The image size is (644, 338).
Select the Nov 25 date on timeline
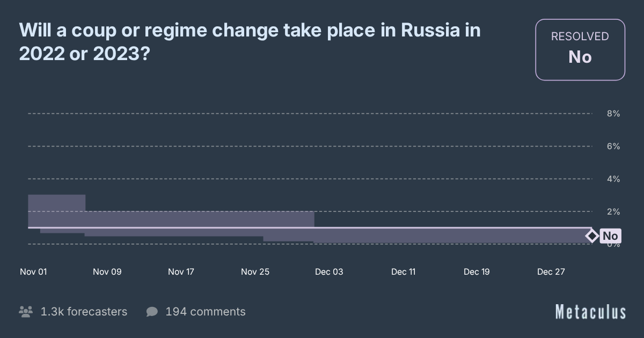(x=255, y=271)
